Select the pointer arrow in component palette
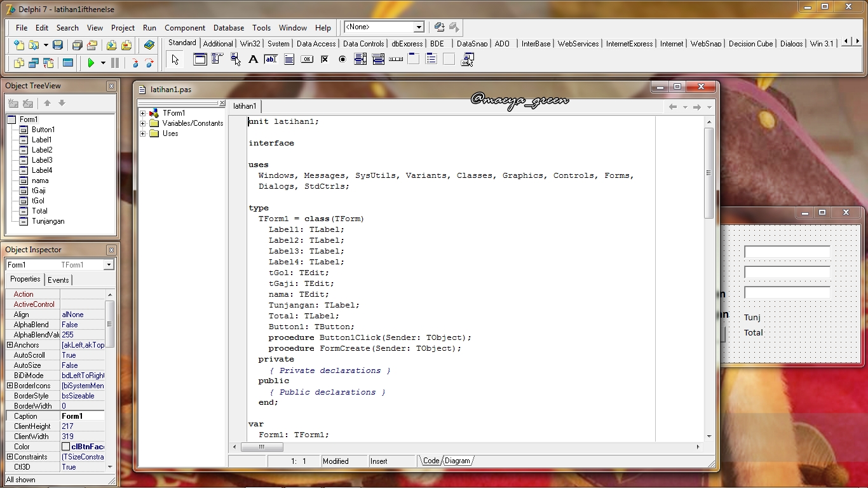 coord(175,60)
